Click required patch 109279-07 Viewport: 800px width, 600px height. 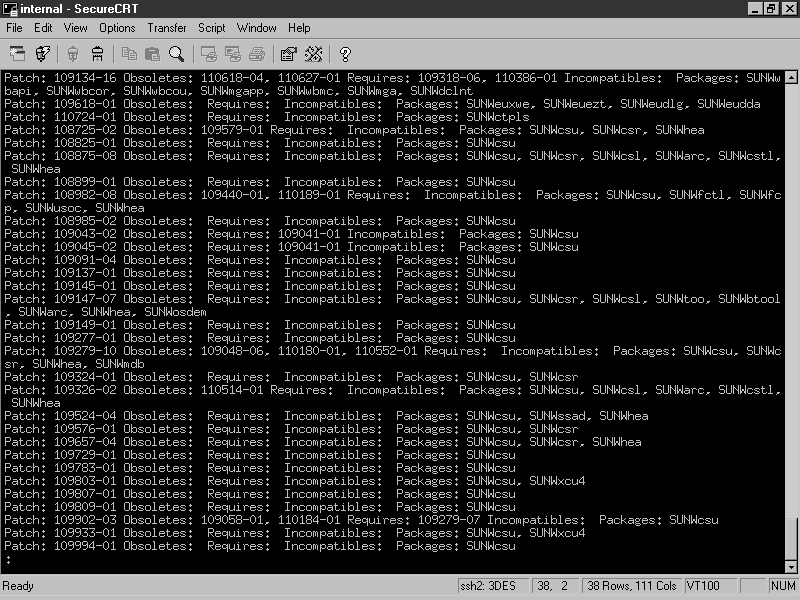click(x=449, y=520)
